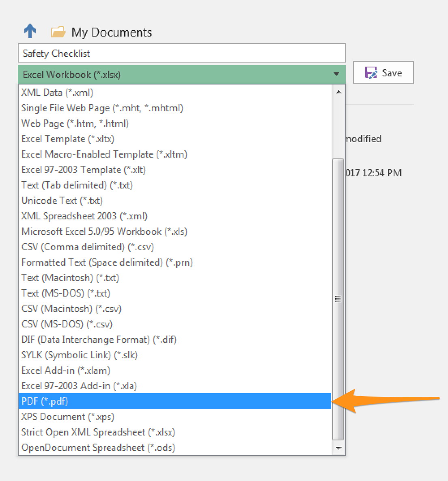448x481 pixels.
Task: Click the file type list scrollbar thumb
Action: 338,299
